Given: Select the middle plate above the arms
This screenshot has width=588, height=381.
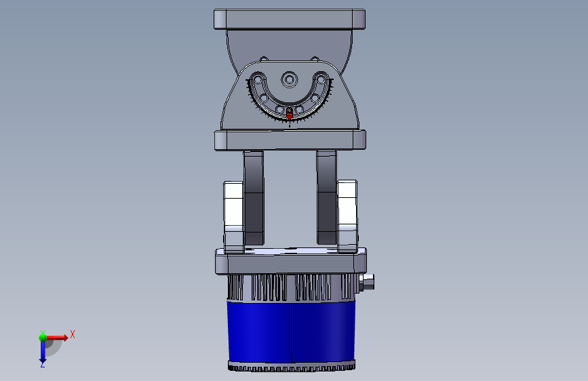Looking at the screenshot, I should coord(290,140).
